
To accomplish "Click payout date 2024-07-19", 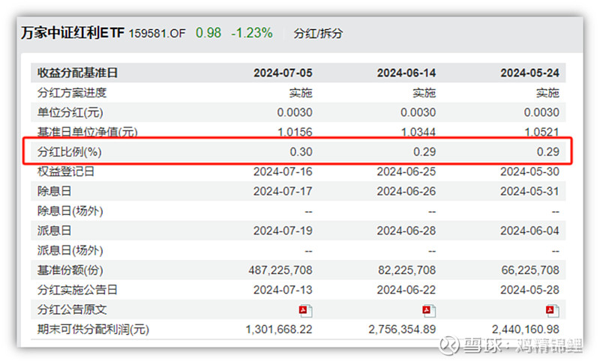I will tap(283, 231).
